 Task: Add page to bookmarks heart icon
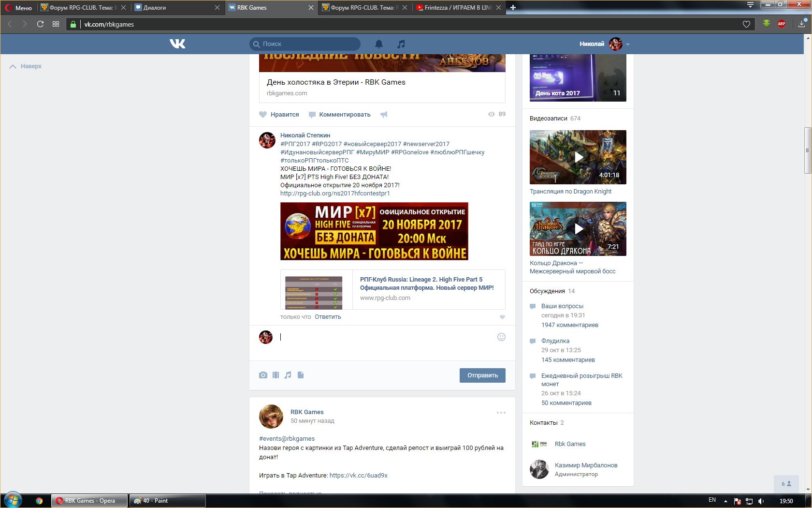pos(746,24)
